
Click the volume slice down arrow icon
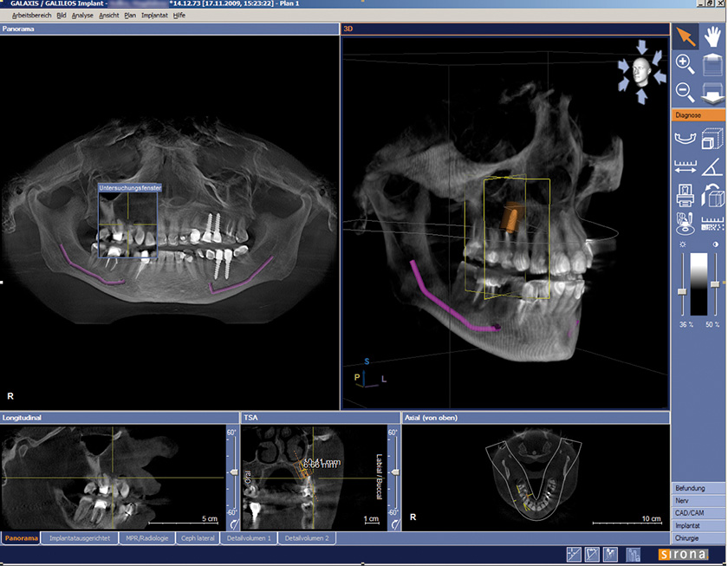pyautogui.click(x=712, y=92)
